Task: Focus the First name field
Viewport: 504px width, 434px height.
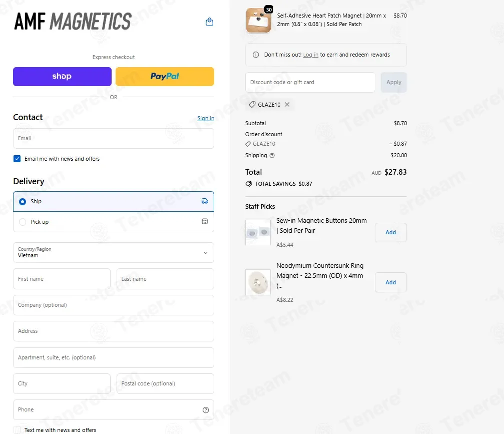Action: (x=62, y=279)
